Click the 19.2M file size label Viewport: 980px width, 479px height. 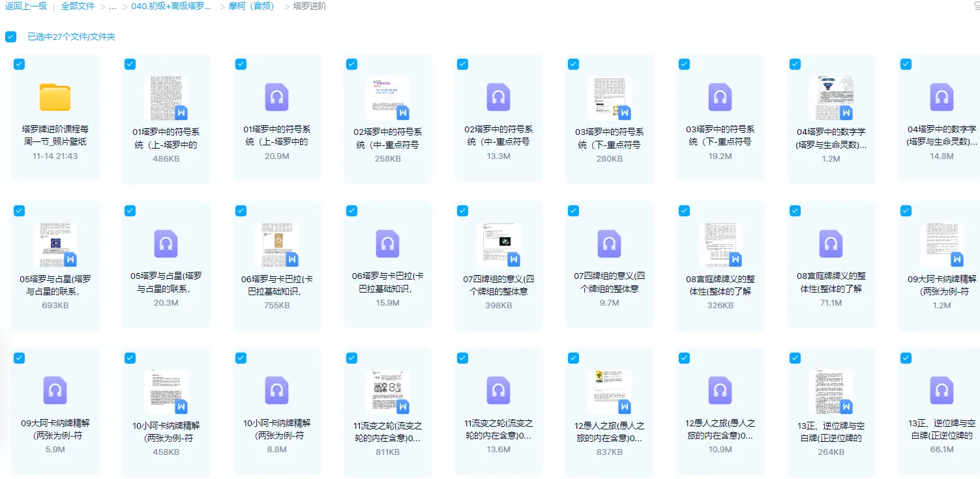tap(720, 156)
